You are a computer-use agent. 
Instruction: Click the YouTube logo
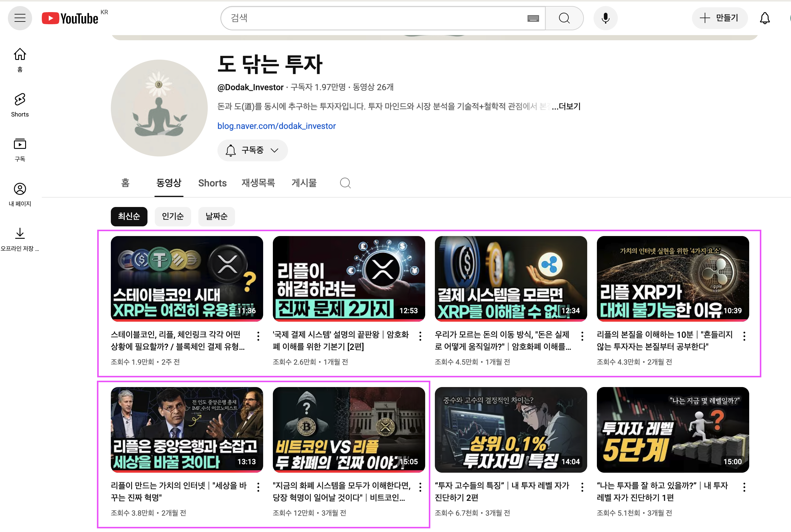[x=70, y=18]
